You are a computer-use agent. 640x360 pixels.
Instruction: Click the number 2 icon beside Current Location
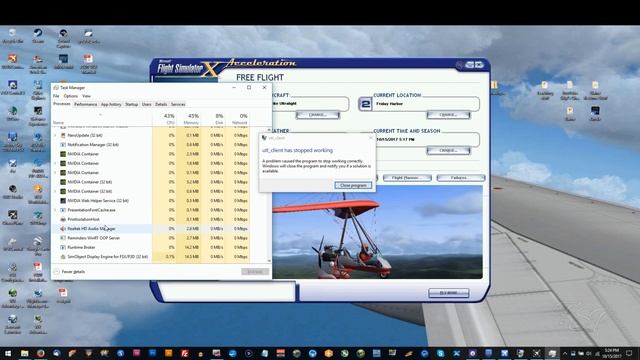(x=365, y=104)
